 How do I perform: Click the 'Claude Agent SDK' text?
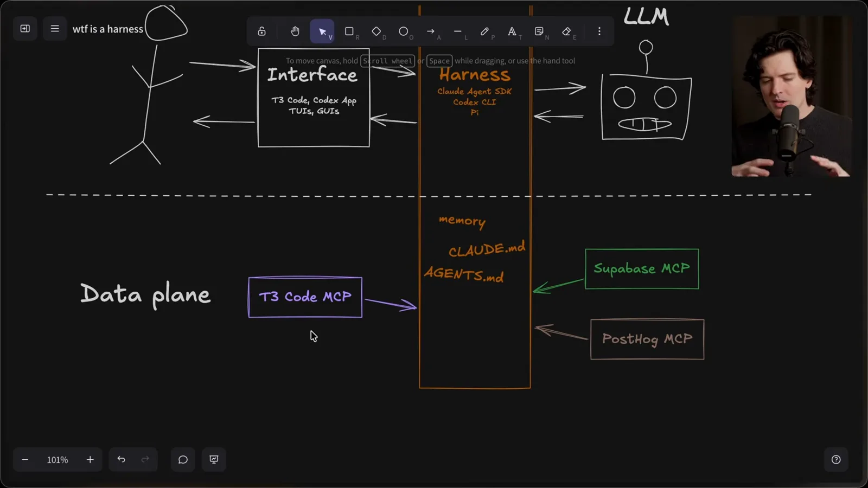pyautogui.click(x=475, y=91)
